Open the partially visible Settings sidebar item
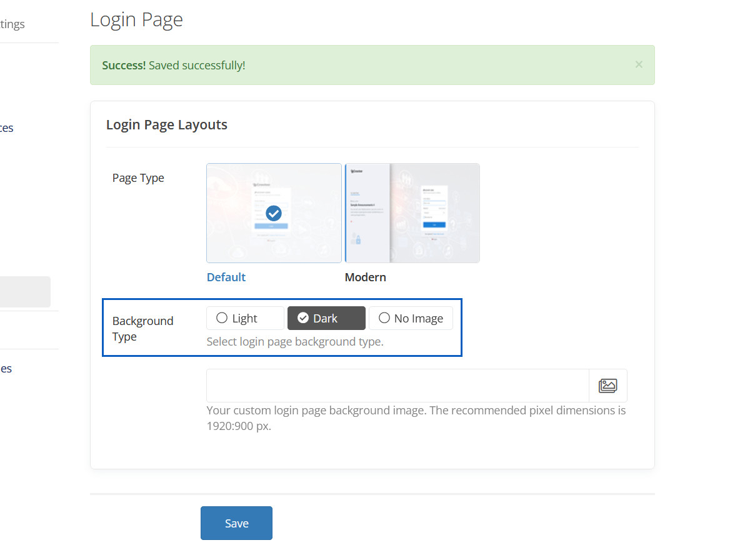This screenshot has width=750, height=560. tap(12, 24)
